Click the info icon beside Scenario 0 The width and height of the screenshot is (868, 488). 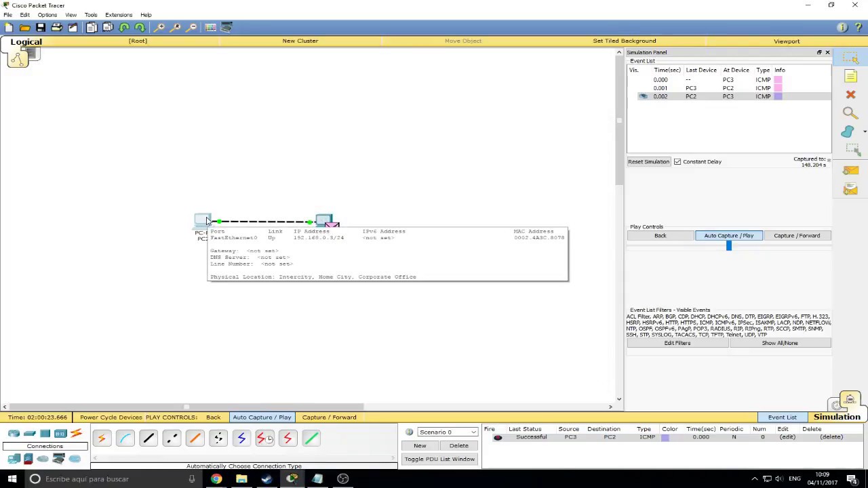click(x=409, y=432)
